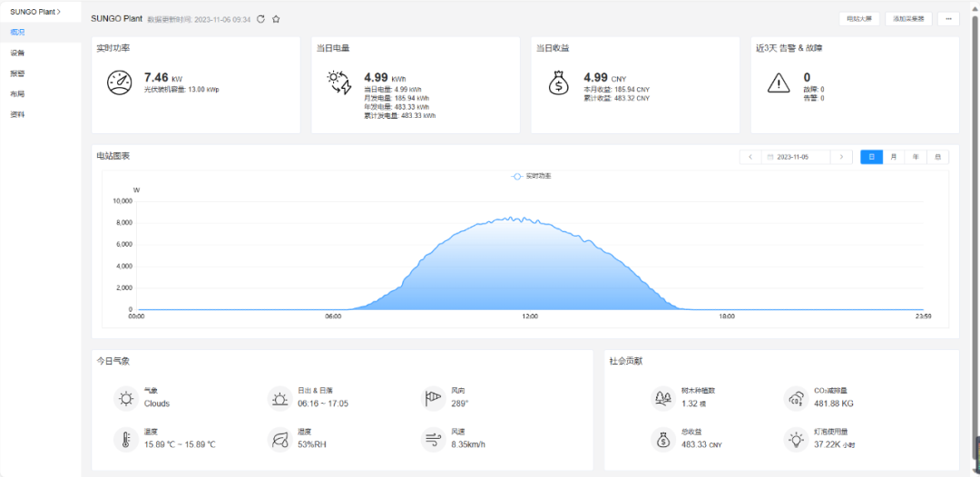Open the more options ellipsis button

click(949, 19)
